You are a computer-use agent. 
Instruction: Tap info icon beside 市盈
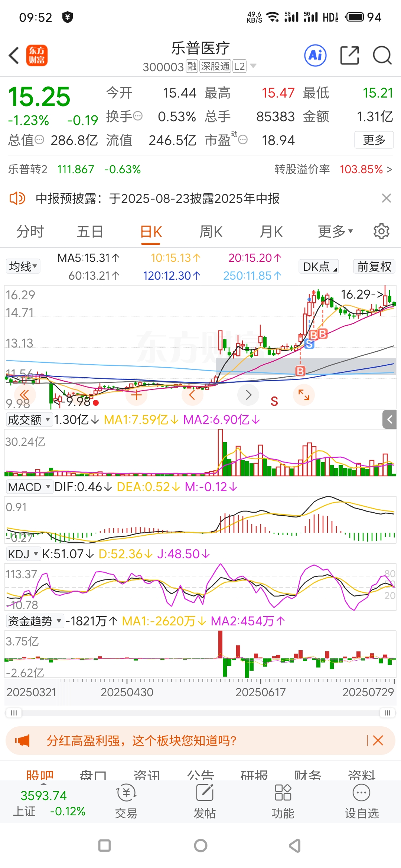tap(243, 140)
